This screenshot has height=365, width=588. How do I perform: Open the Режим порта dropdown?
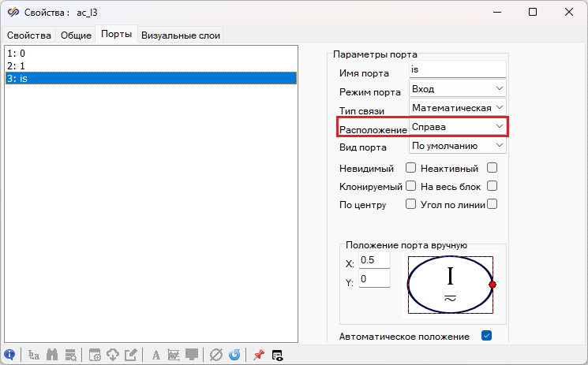[458, 88]
